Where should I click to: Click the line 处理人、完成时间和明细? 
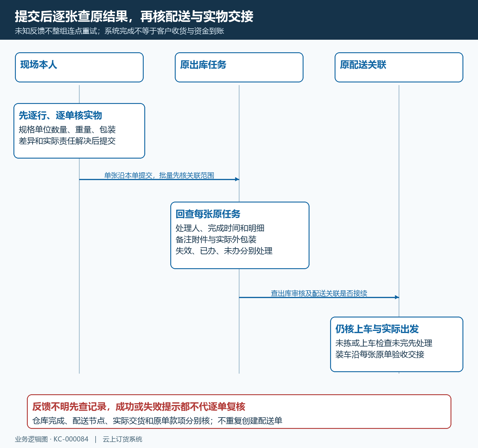tap(220, 228)
